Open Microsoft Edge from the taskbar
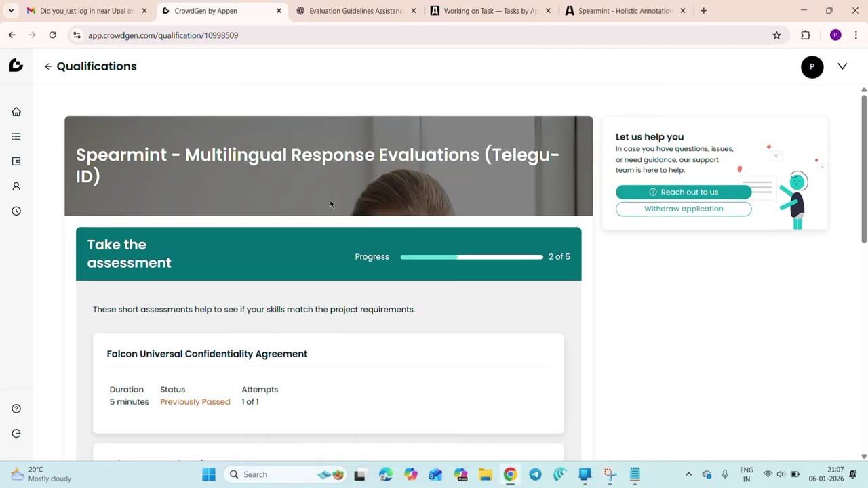This screenshot has height=488, width=868. coord(385,474)
